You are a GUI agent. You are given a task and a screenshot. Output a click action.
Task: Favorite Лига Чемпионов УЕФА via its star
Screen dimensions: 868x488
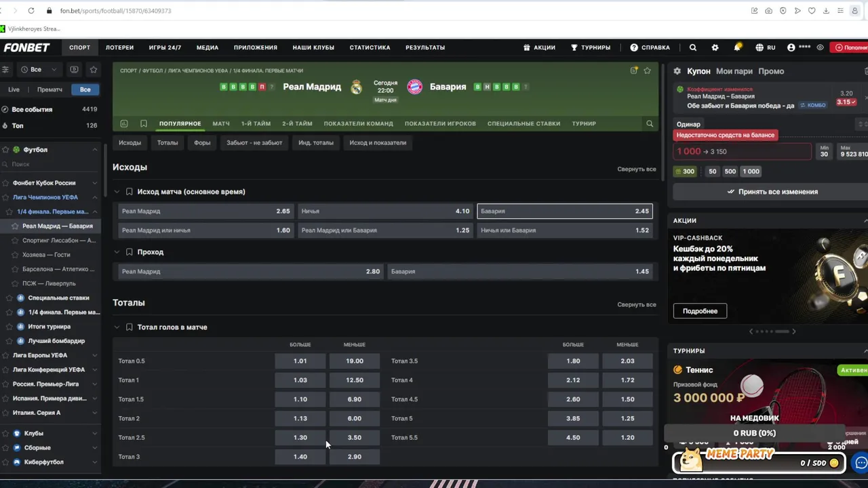5,197
